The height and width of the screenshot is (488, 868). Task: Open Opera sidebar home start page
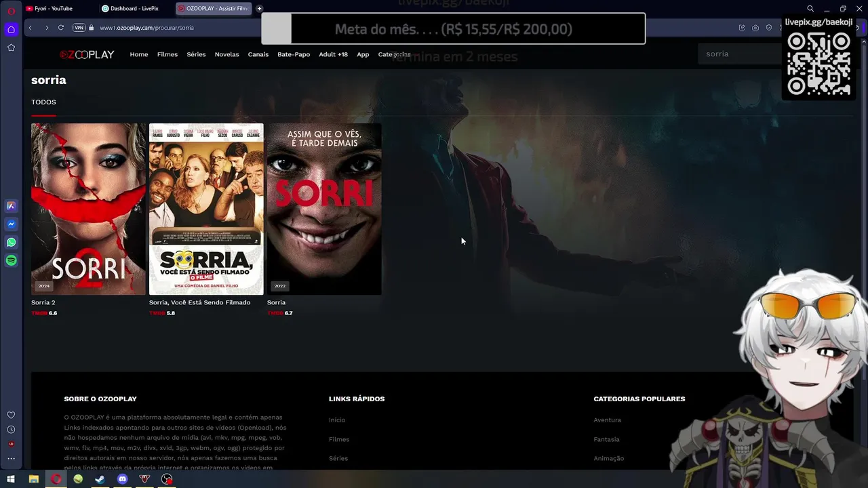11,29
